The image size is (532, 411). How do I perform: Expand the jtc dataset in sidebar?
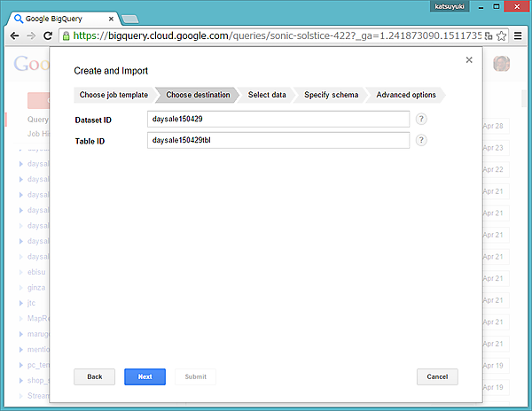point(21,303)
